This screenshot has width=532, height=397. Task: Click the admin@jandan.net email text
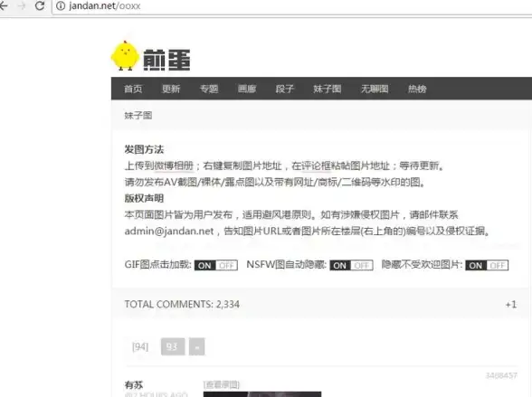click(x=169, y=232)
